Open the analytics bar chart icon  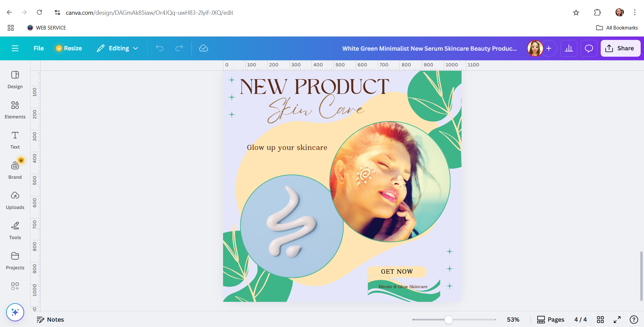tap(569, 48)
